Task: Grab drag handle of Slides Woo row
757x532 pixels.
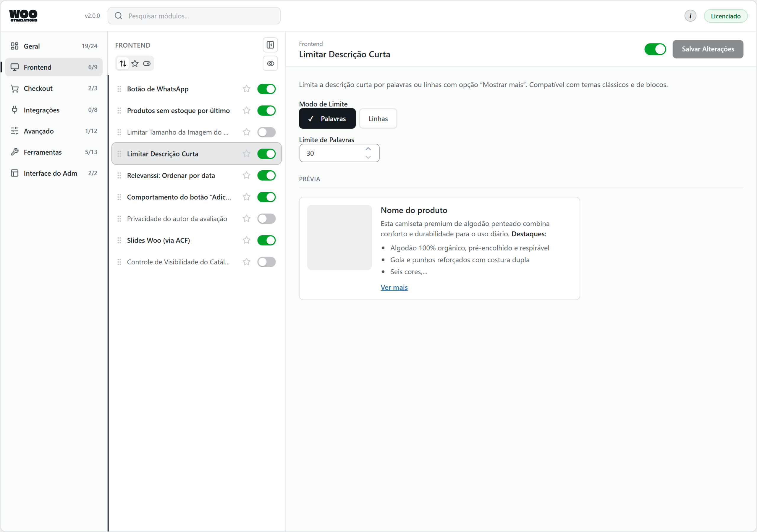Action: click(x=119, y=240)
